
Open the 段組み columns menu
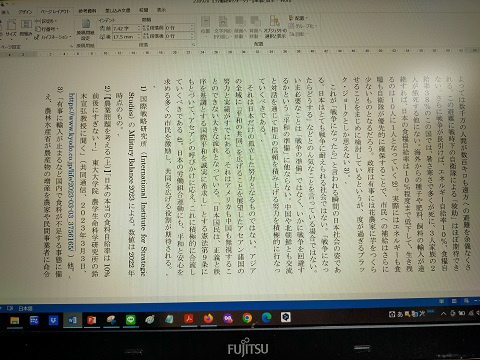pyautogui.click(x=26, y=28)
